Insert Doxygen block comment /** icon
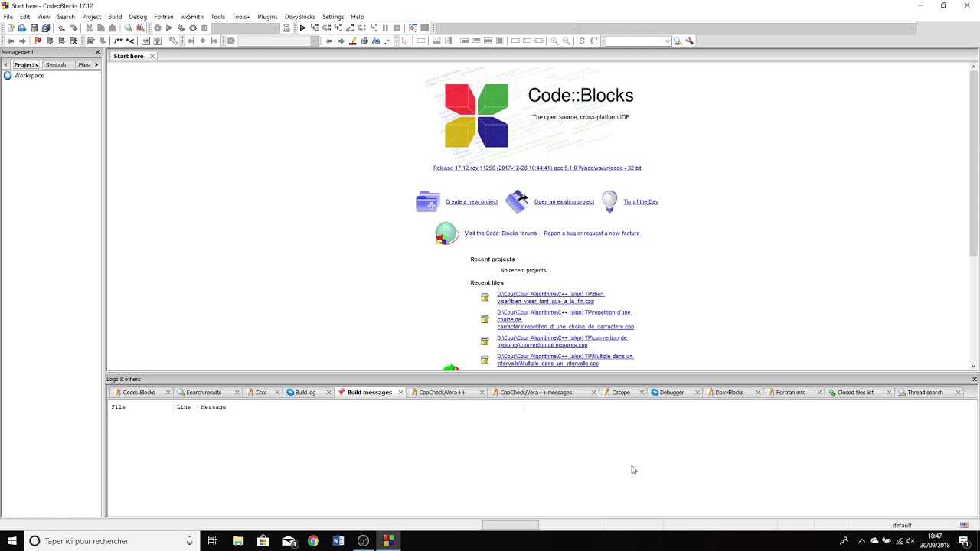Image resolution: width=980 pixels, height=551 pixels. pyautogui.click(x=118, y=41)
